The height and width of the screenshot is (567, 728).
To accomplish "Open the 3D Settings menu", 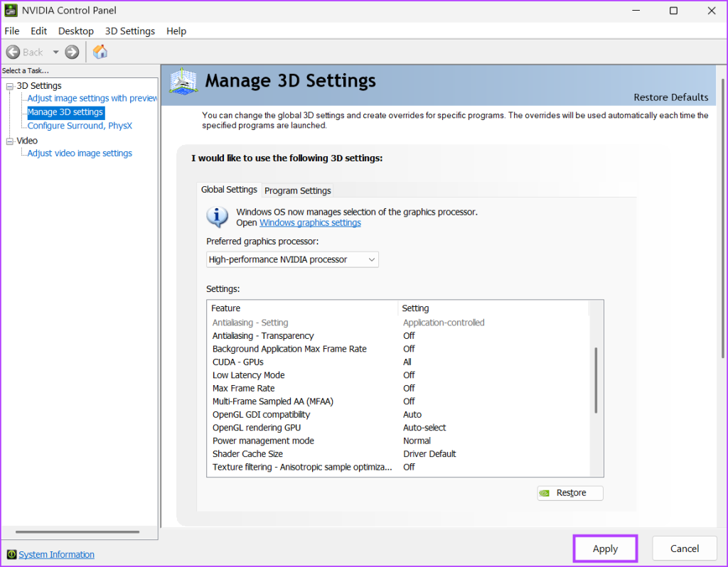I will point(130,31).
